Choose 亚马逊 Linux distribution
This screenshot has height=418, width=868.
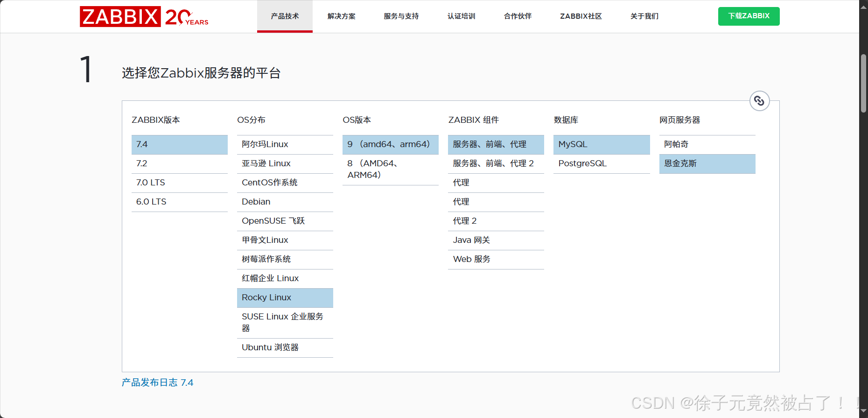coord(285,164)
